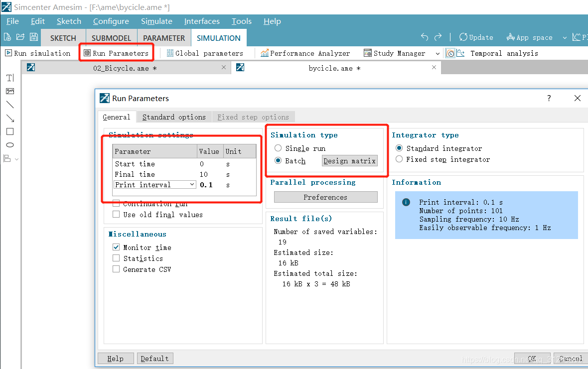Viewport: 588px width, 369px height.
Task: Open the Help menu
Action: point(272,21)
